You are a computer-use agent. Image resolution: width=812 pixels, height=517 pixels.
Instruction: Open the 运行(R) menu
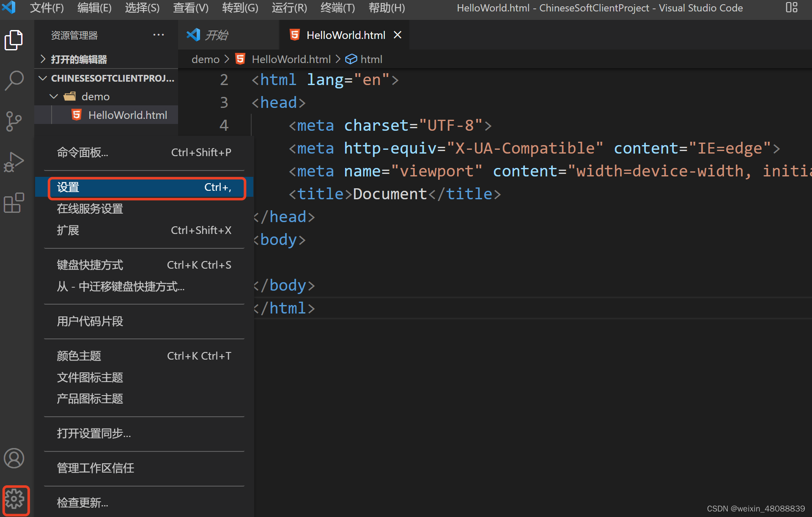289,8
